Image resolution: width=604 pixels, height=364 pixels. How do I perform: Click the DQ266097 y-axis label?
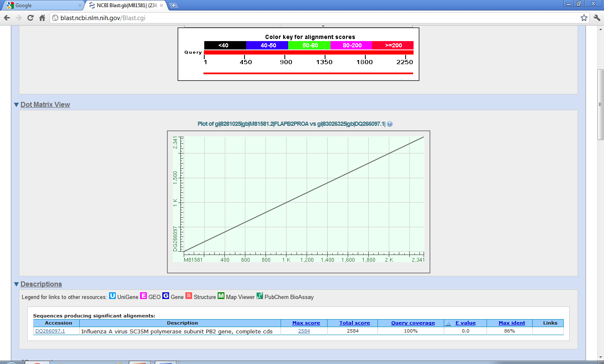pyautogui.click(x=175, y=239)
